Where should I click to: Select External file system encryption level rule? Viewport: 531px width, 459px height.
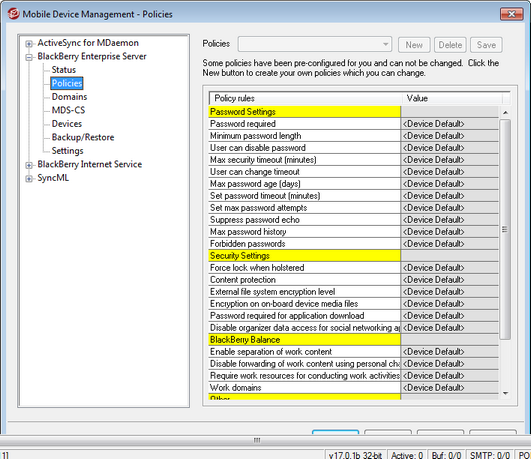(304, 292)
